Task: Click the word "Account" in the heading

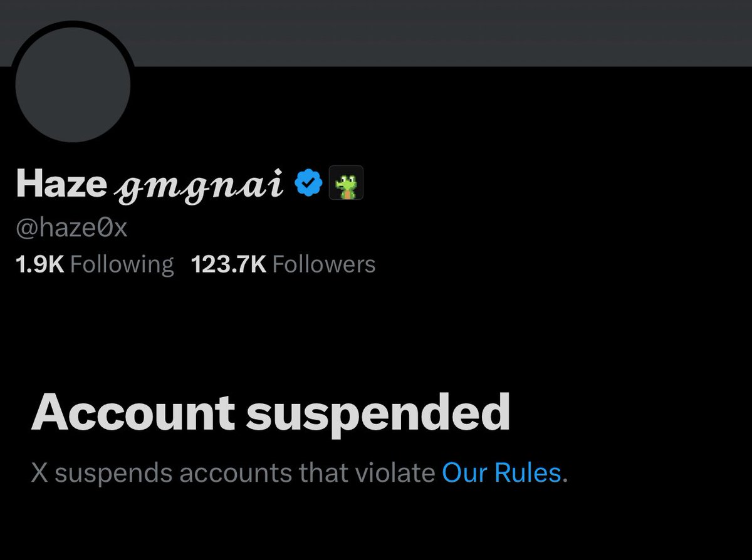Action: pyautogui.click(x=133, y=412)
